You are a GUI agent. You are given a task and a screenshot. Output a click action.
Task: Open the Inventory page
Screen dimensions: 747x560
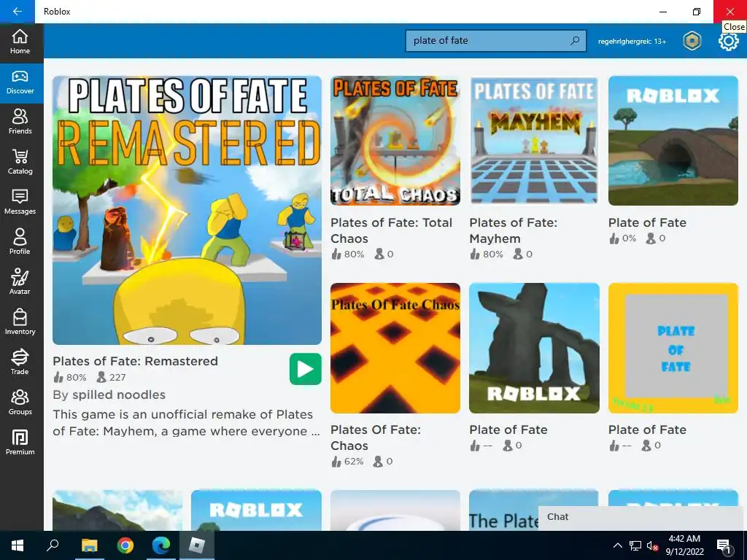20,323
